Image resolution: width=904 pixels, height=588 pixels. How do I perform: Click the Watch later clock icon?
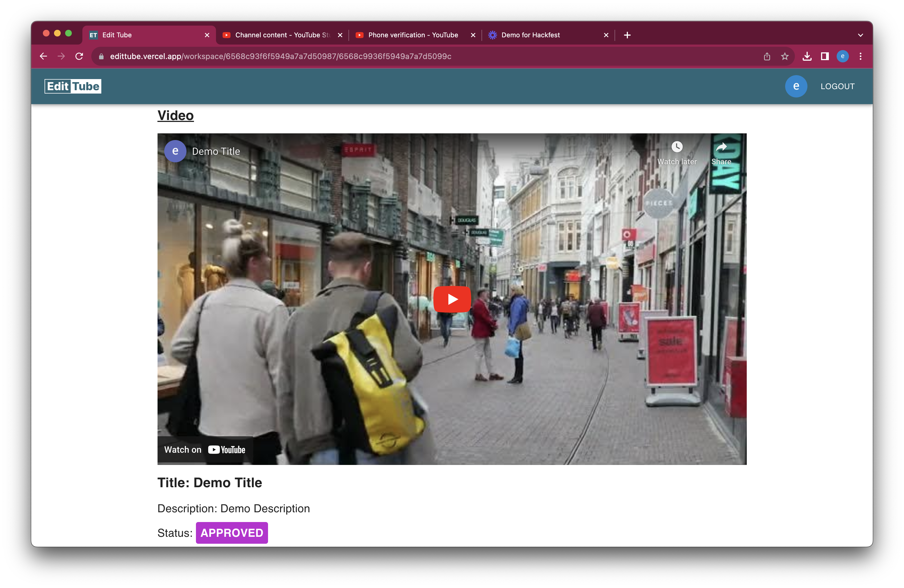tap(677, 147)
